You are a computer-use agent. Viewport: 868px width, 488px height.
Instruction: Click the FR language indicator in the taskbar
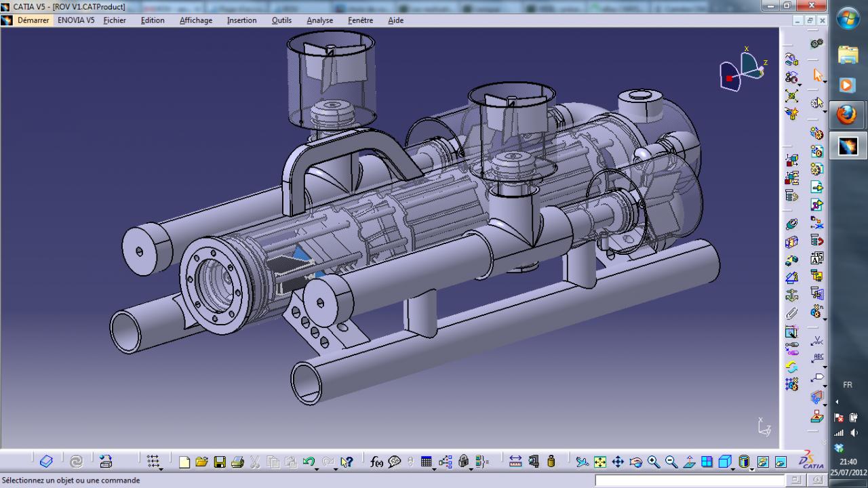pos(848,385)
